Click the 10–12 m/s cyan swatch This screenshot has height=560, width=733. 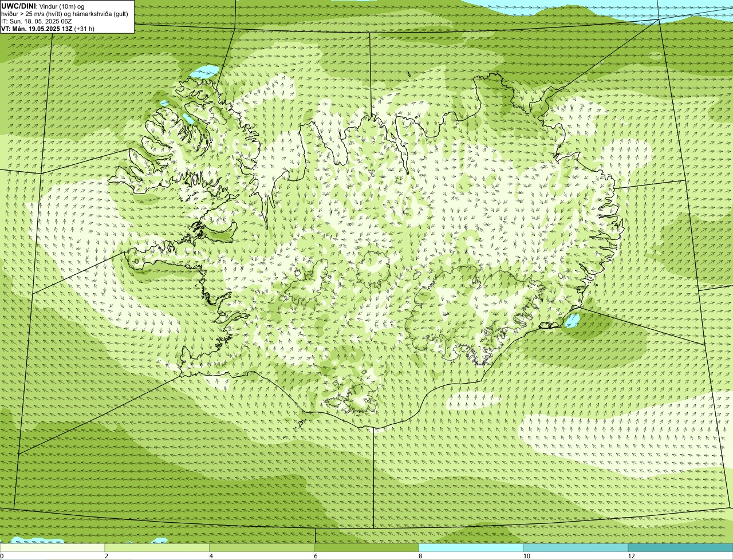pyautogui.click(x=576, y=548)
